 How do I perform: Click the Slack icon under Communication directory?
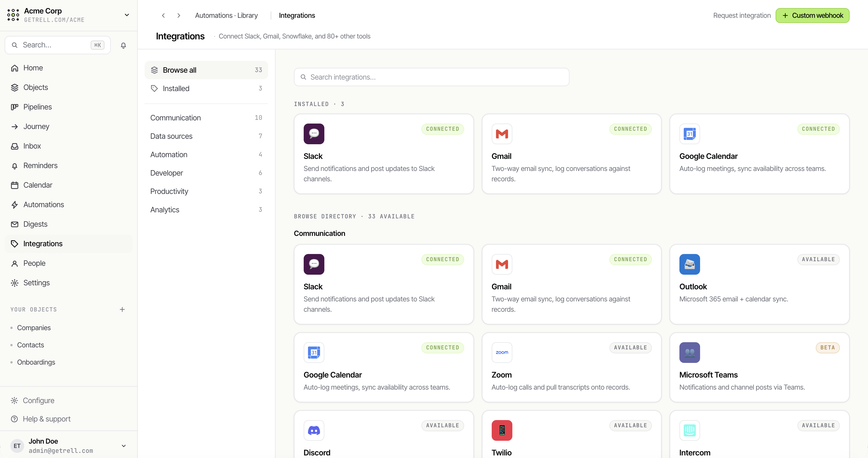[314, 264]
